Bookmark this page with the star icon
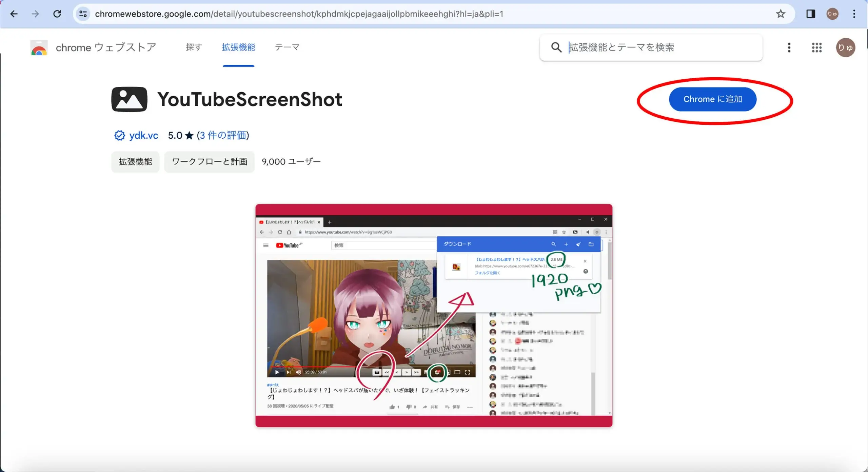 [781, 14]
